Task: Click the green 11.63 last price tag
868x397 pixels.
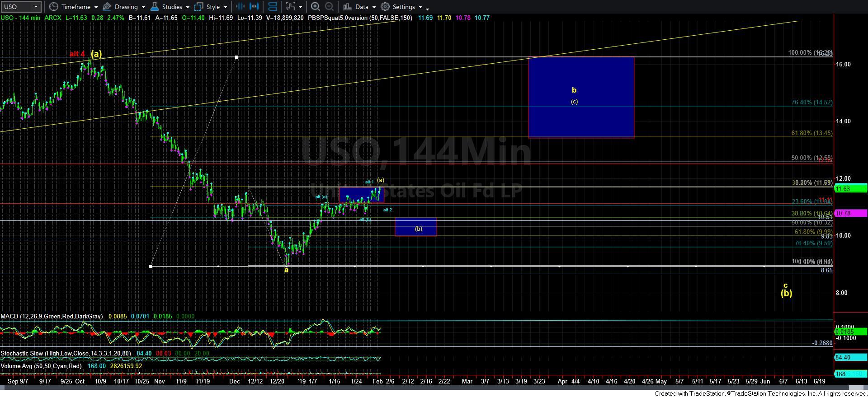Action: 851,189
